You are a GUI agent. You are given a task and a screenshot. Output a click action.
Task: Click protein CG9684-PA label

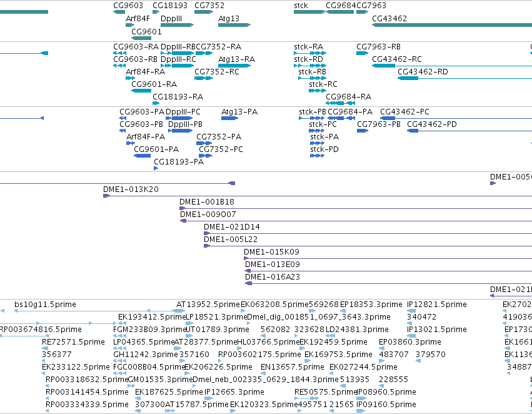point(350,112)
